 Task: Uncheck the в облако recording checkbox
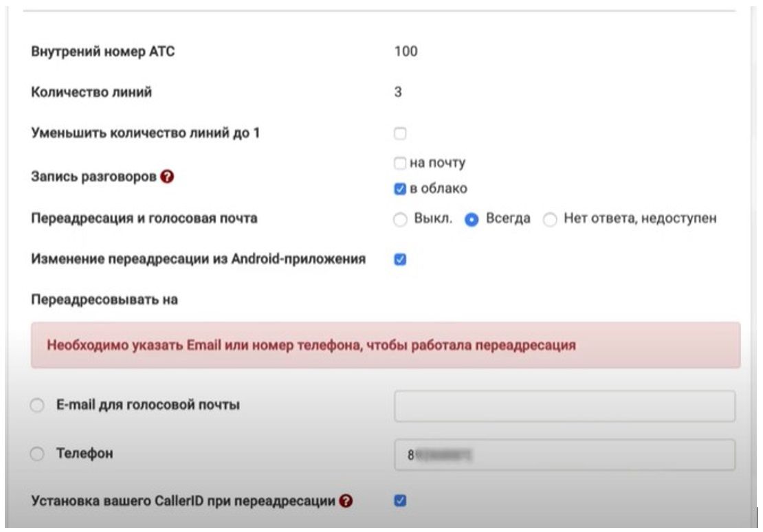(x=401, y=188)
